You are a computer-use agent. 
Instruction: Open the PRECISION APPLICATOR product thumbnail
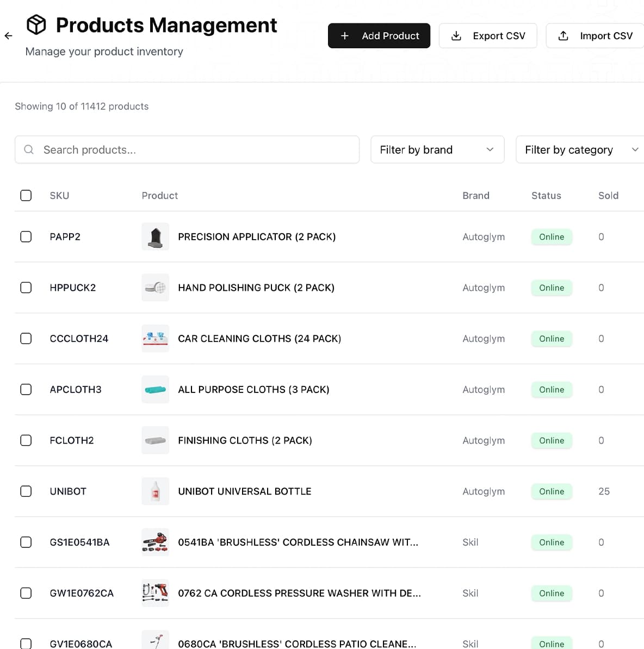click(155, 236)
